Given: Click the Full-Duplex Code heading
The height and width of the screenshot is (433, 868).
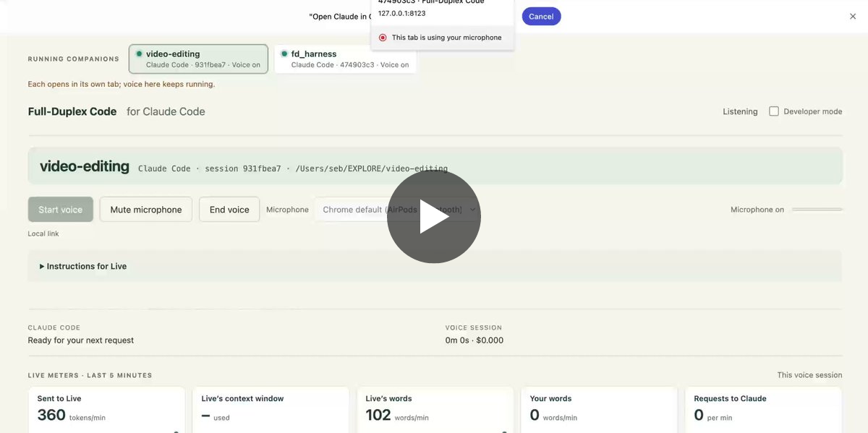Looking at the screenshot, I should tap(72, 111).
